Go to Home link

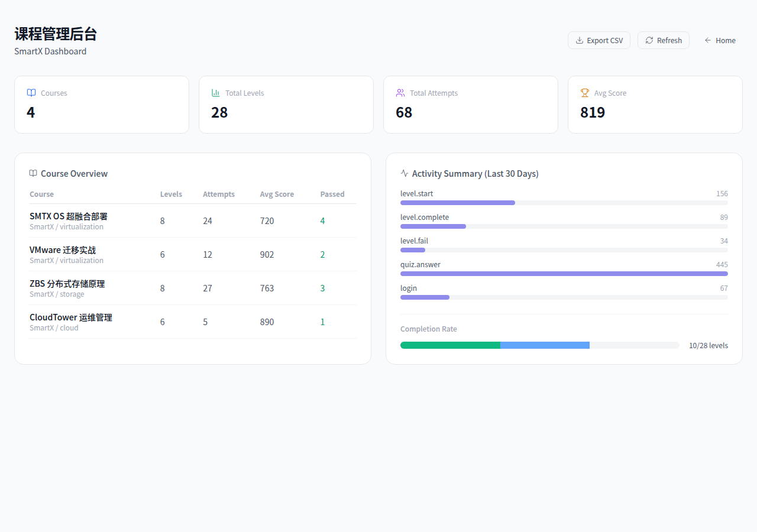725,41
